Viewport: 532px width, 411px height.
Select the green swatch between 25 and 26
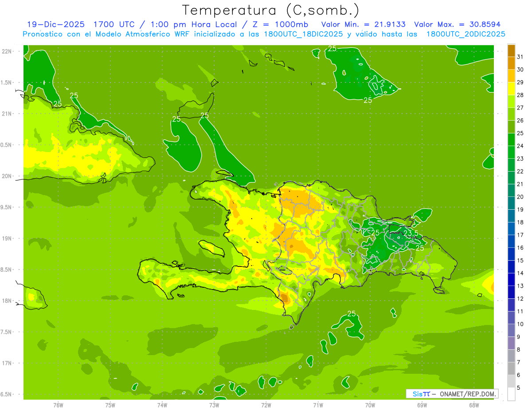pos(511,127)
